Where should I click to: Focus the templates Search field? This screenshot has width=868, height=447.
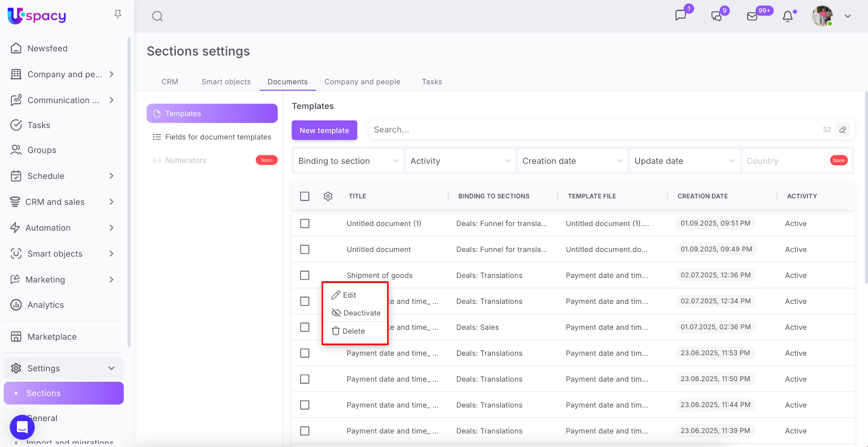pyautogui.click(x=593, y=130)
